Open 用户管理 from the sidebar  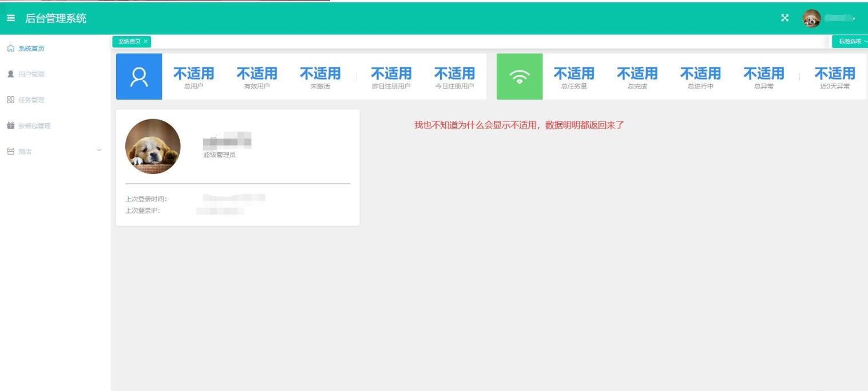coord(31,74)
